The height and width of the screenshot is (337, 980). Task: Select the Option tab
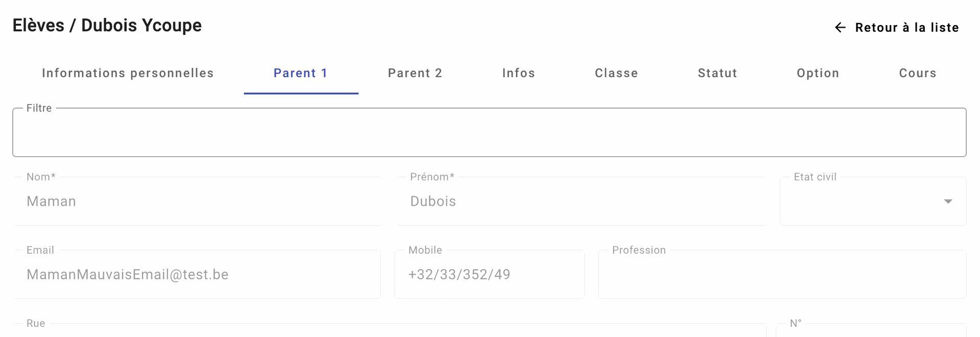(x=818, y=73)
